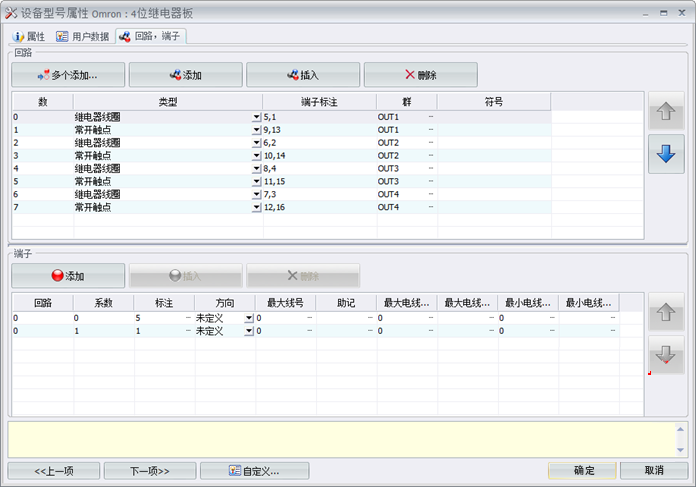
Task: Click the 插入 insert button in the 回路 section
Action: (303, 75)
